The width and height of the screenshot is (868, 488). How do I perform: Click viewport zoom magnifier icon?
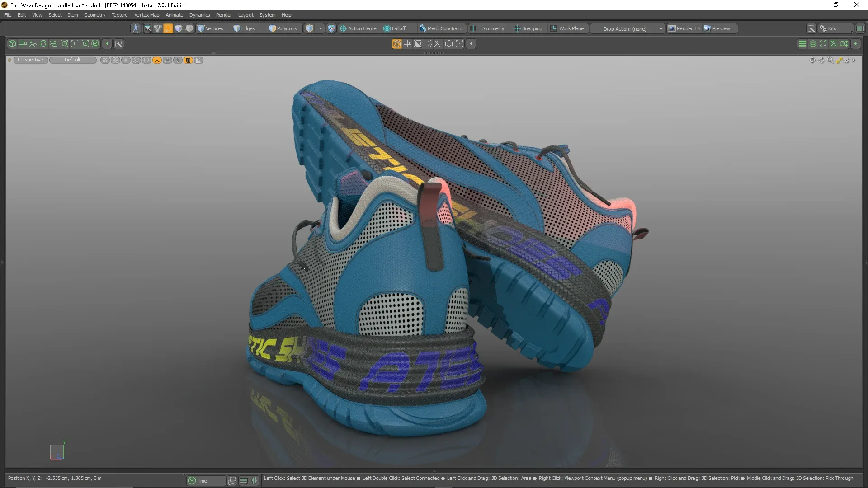(x=830, y=61)
